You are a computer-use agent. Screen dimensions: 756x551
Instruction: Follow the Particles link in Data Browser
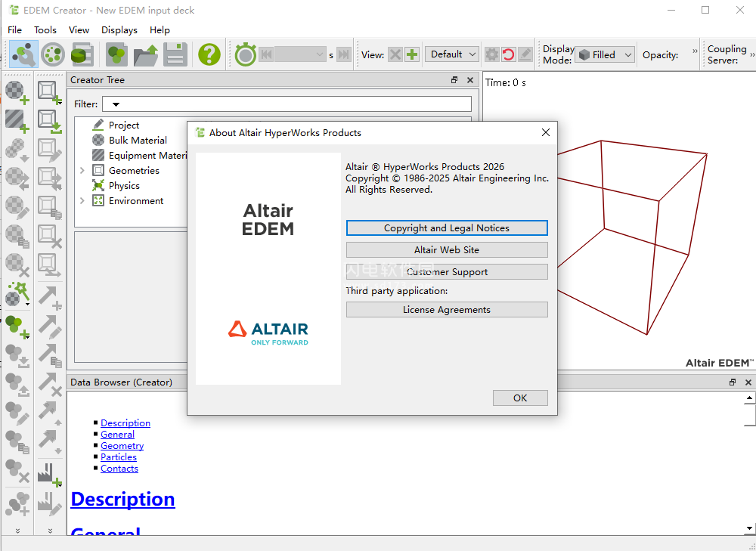119,457
